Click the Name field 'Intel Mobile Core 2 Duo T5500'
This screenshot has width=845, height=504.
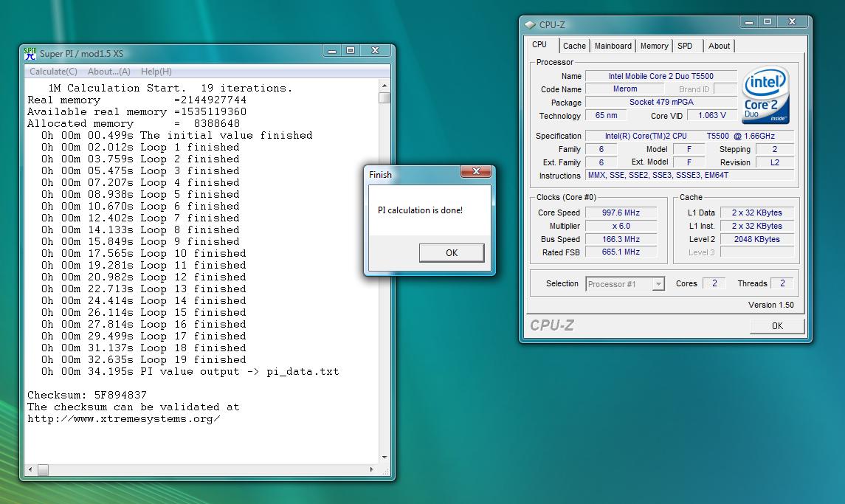(x=661, y=76)
